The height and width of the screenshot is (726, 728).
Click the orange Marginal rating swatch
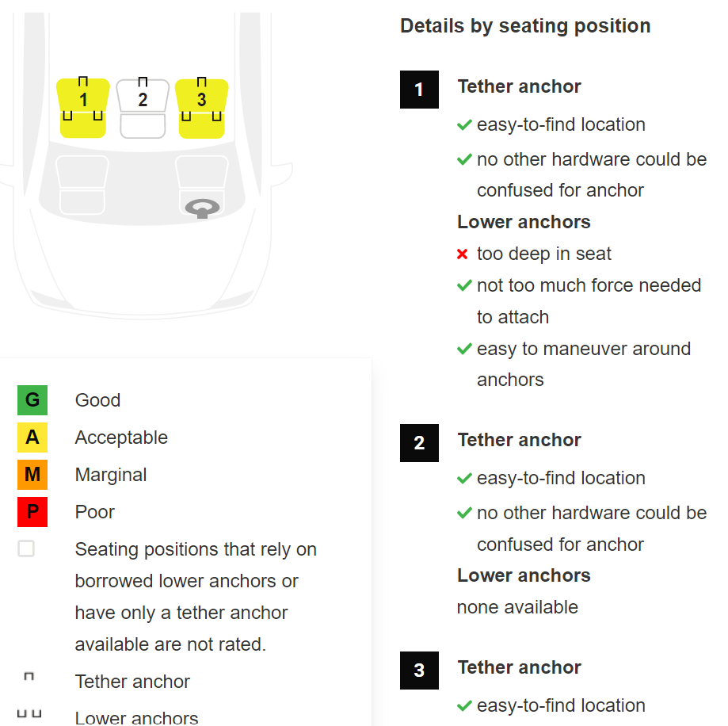pyautogui.click(x=32, y=475)
